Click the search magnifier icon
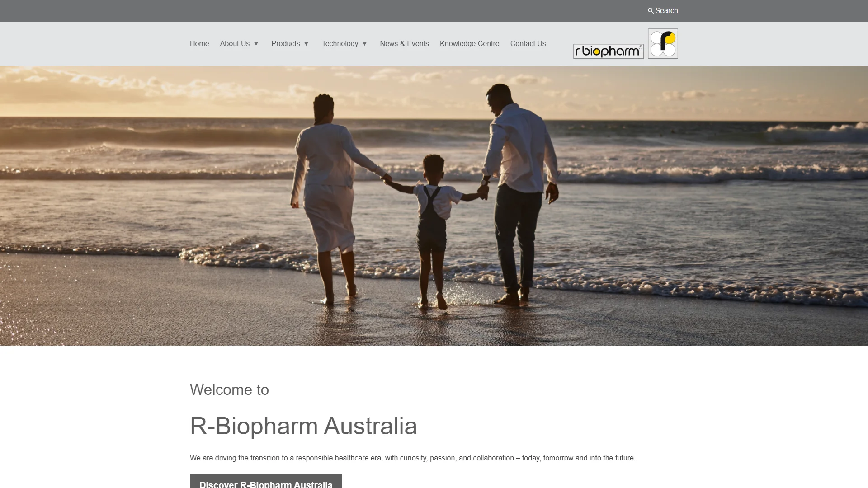868x488 pixels. click(x=651, y=11)
